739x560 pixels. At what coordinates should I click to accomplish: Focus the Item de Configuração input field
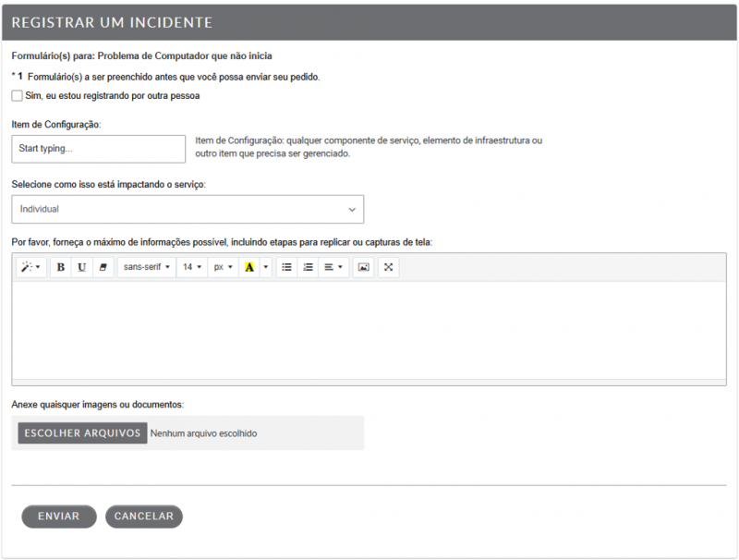(99, 149)
